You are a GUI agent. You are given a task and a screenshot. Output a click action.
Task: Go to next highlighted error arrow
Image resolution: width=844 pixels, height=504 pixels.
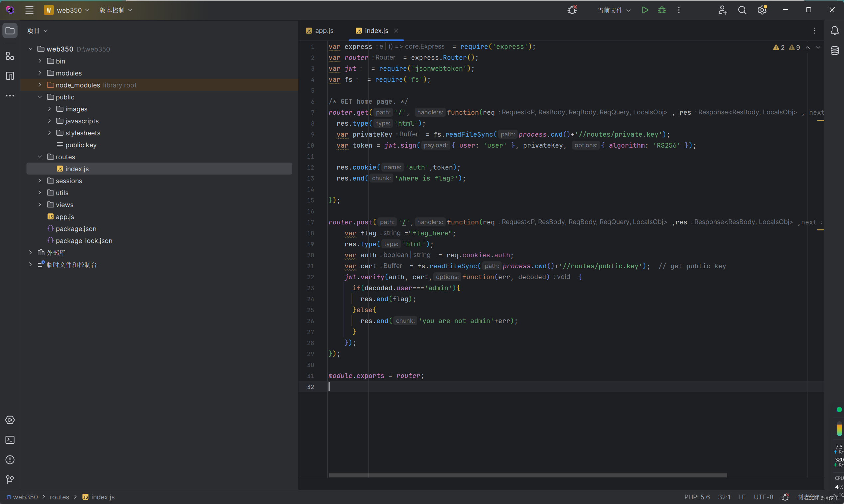pyautogui.click(x=818, y=48)
